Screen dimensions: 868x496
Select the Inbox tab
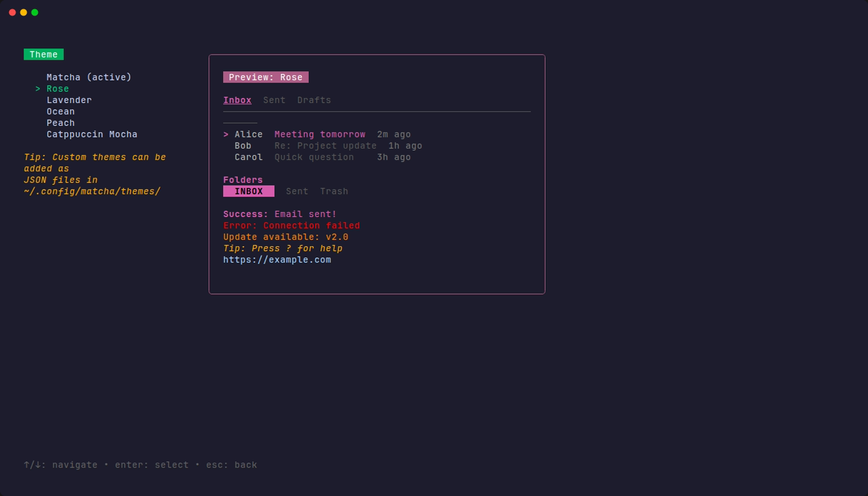point(237,100)
